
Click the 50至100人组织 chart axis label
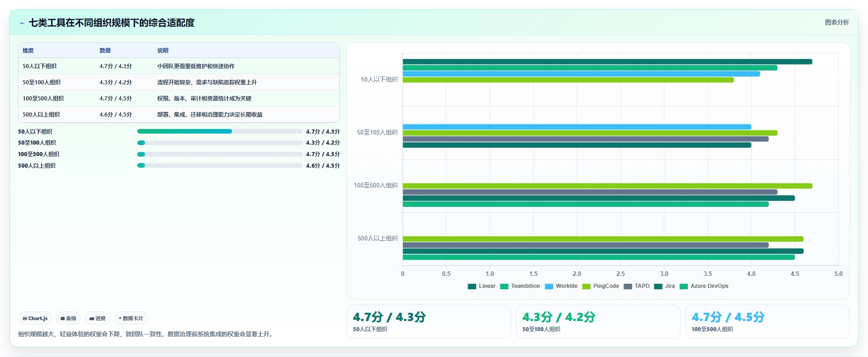point(377,133)
